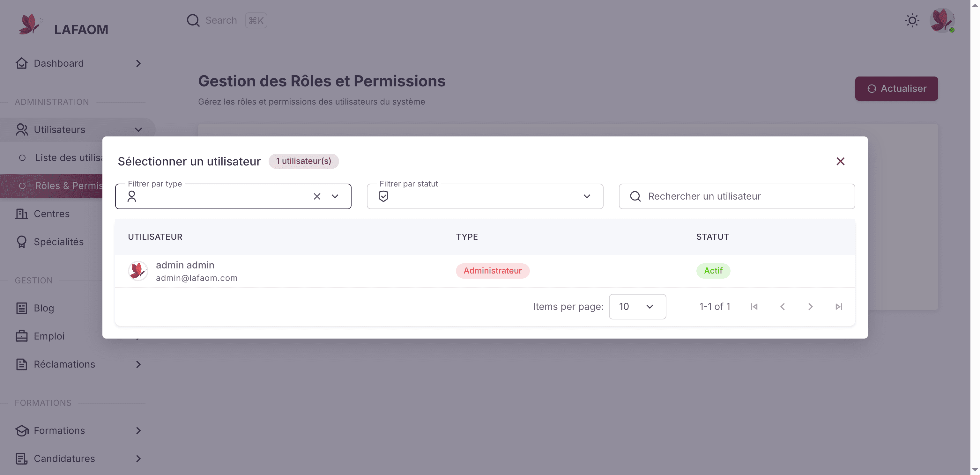This screenshot has height=475, width=980.
Task: Click the Actif status badge
Action: pyautogui.click(x=713, y=271)
